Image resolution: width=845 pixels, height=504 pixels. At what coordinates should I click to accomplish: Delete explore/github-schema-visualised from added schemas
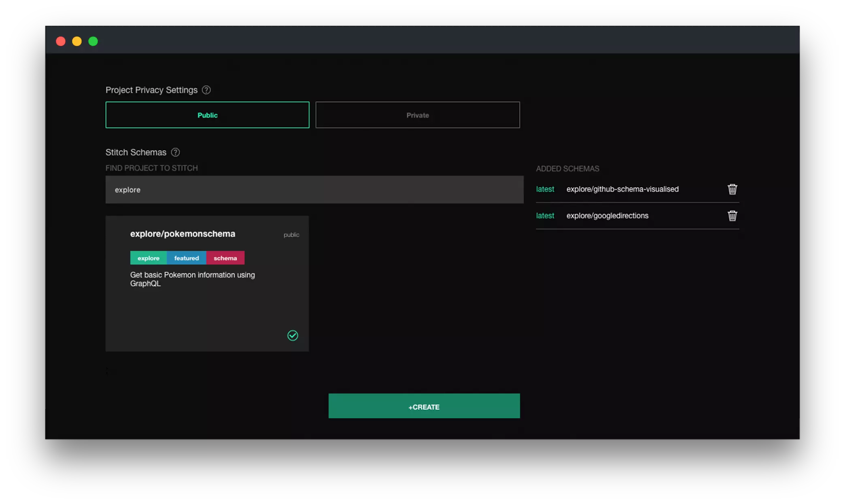click(732, 189)
